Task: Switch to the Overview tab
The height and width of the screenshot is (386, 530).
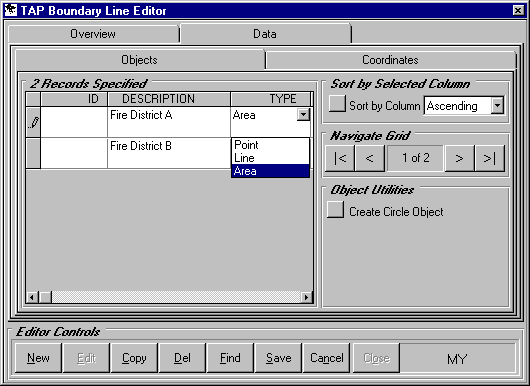Action: pyautogui.click(x=93, y=34)
